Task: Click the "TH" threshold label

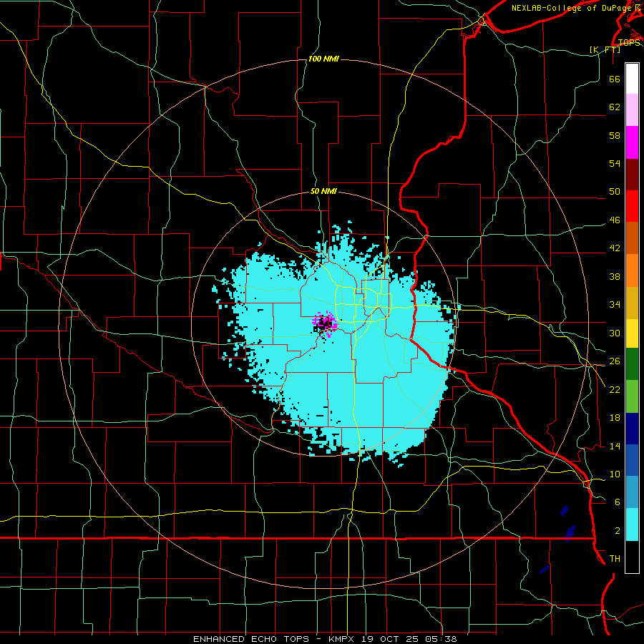Action: coord(615,558)
